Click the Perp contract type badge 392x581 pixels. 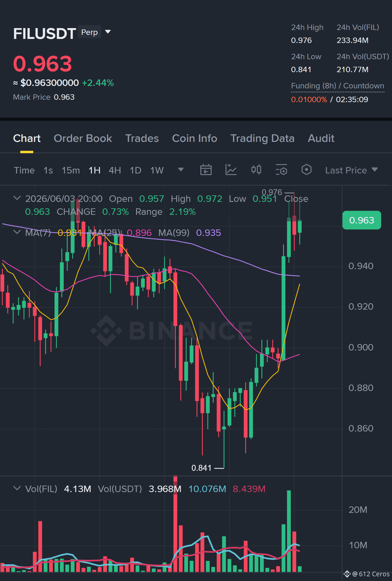pyautogui.click(x=89, y=32)
